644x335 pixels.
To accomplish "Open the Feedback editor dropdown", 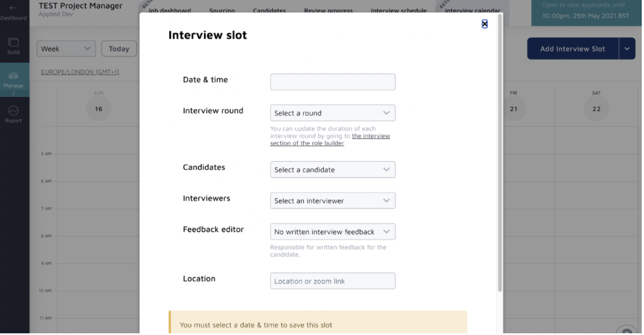I will (x=333, y=232).
